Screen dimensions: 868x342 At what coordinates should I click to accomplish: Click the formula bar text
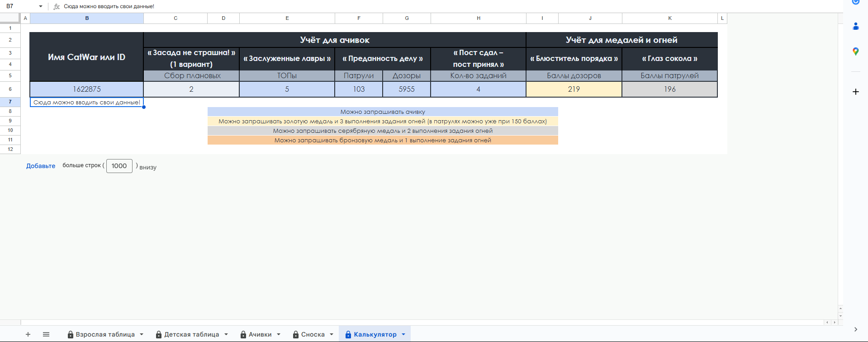[109, 6]
